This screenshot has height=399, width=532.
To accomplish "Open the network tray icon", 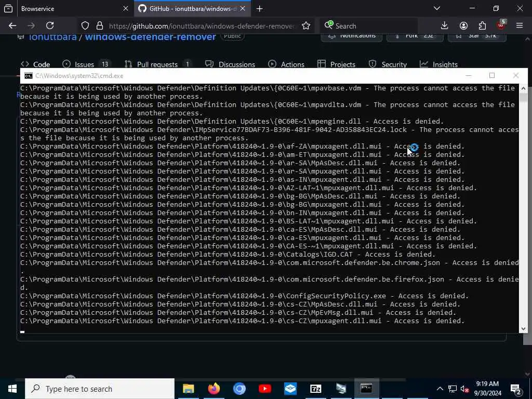I will click(453, 389).
